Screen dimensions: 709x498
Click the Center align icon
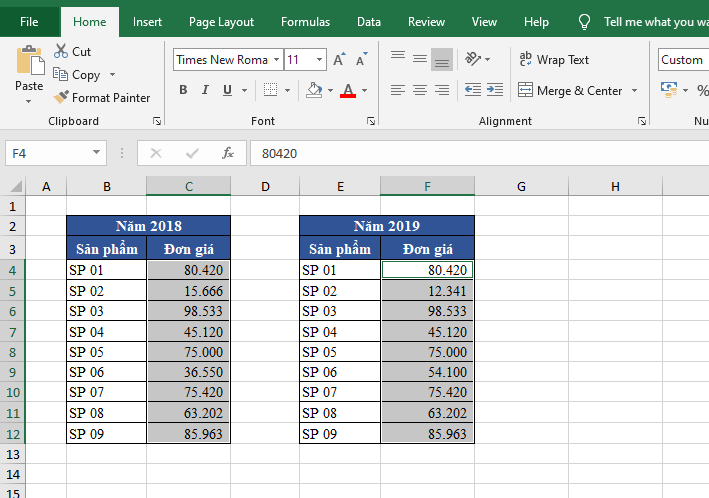[x=419, y=90]
